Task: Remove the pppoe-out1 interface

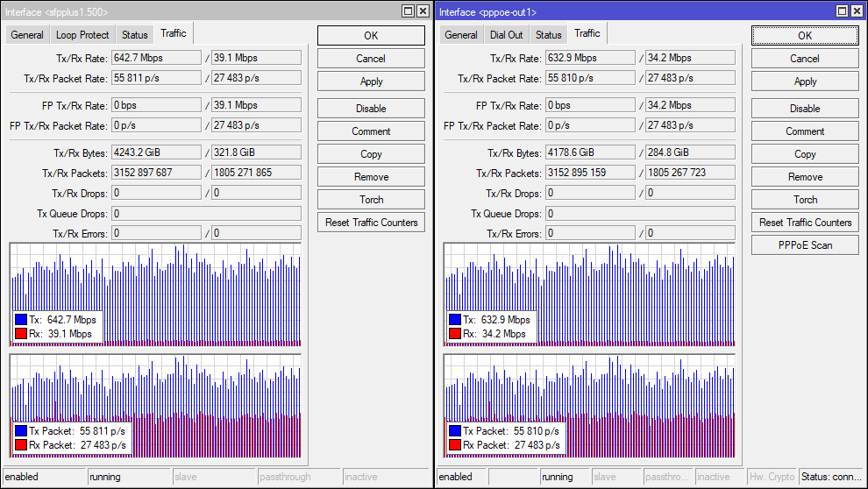Action: point(805,177)
